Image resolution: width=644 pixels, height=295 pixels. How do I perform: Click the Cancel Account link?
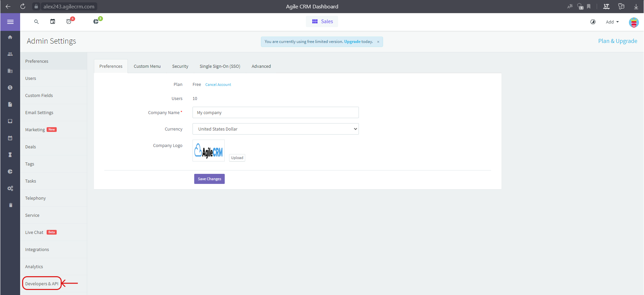pyautogui.click(x=218, y=85)
